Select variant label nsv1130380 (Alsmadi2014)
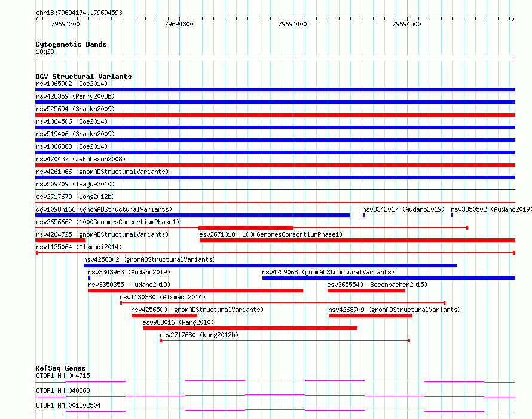This screenshot has width=532, height=419. [x=163, y=297]
